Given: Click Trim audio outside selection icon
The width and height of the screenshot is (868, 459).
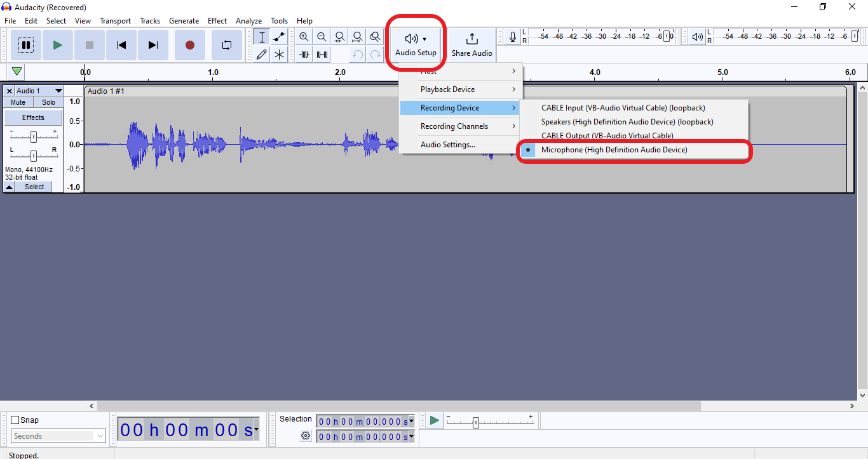Looking at the screenshot, I should [304, 55].
